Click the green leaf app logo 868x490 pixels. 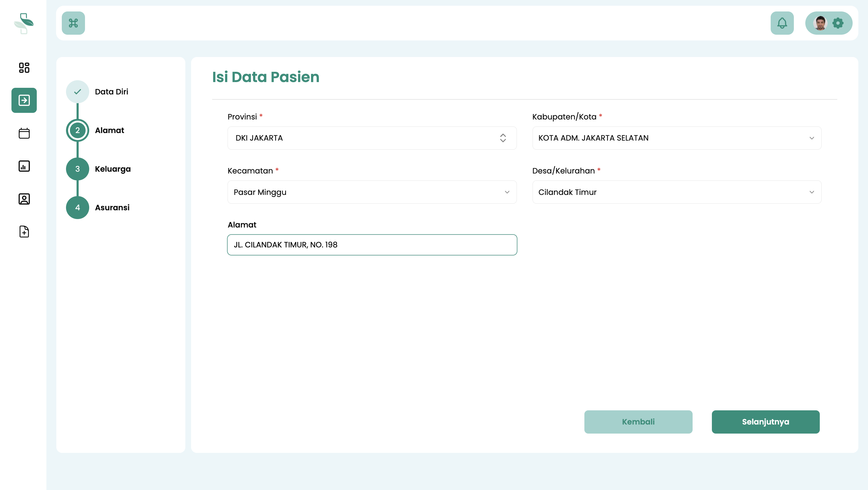pyautogui.click(x=24, y=23)
